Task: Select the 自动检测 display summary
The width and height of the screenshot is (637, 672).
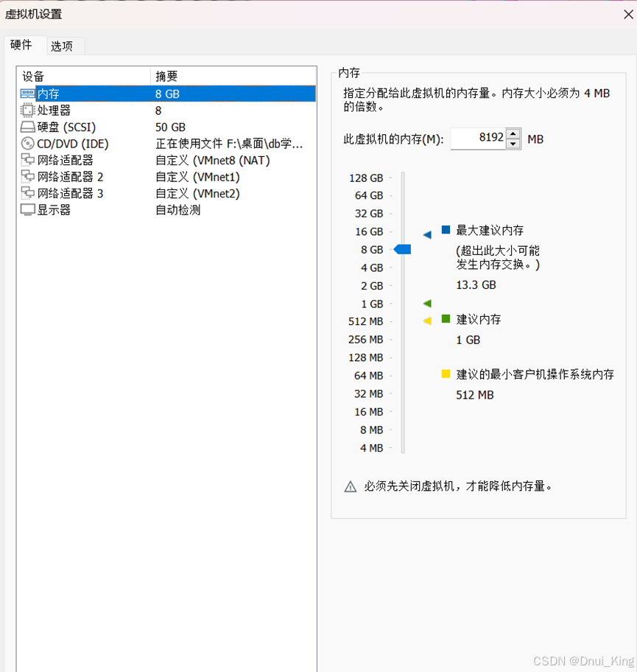Action: (177, 210)
